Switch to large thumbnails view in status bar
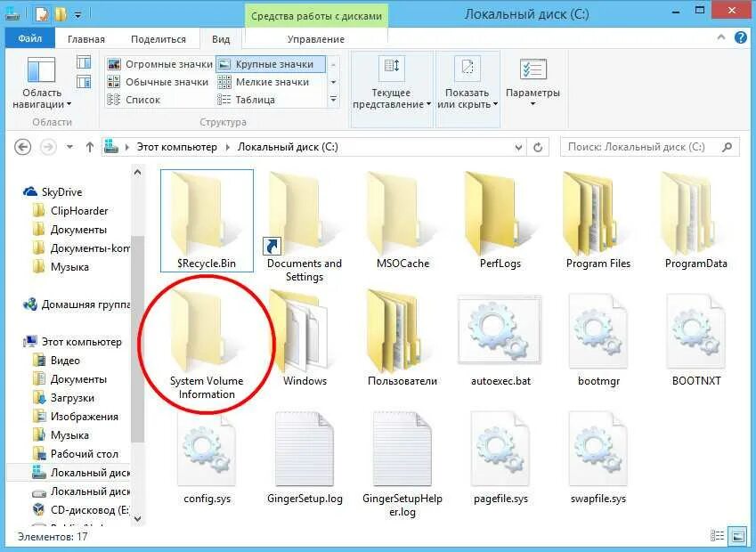This screenshot has width=756, height=552. tap(736, 536)
